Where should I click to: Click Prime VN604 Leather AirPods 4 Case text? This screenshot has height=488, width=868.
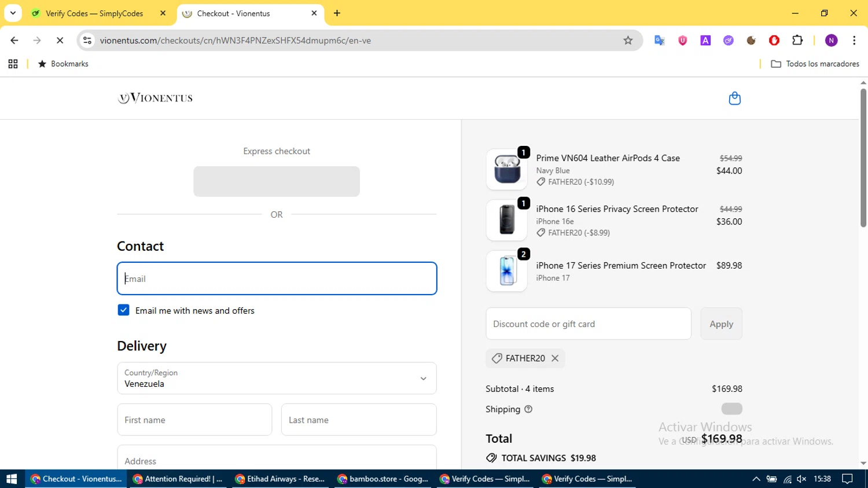[608, 158]
